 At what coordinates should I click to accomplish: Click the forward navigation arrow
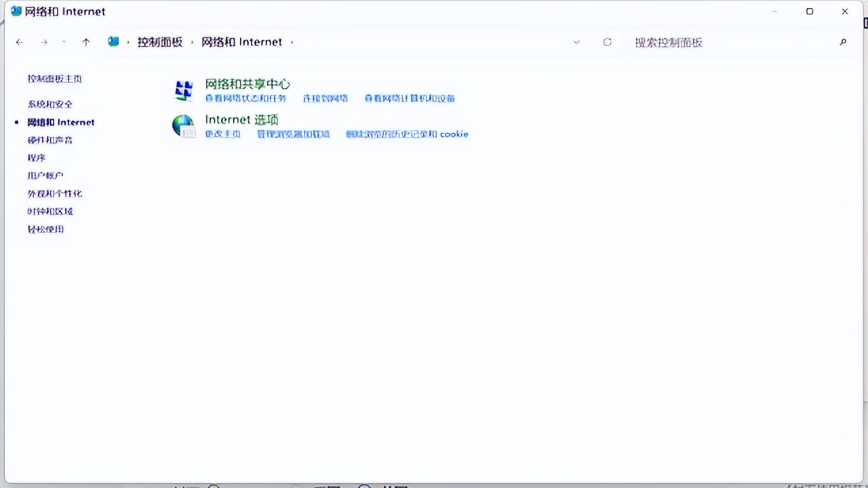[x=43, y=42]
